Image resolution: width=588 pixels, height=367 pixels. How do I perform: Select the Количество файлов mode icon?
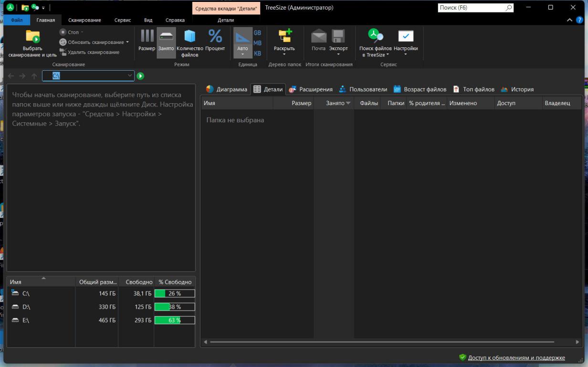190,36
